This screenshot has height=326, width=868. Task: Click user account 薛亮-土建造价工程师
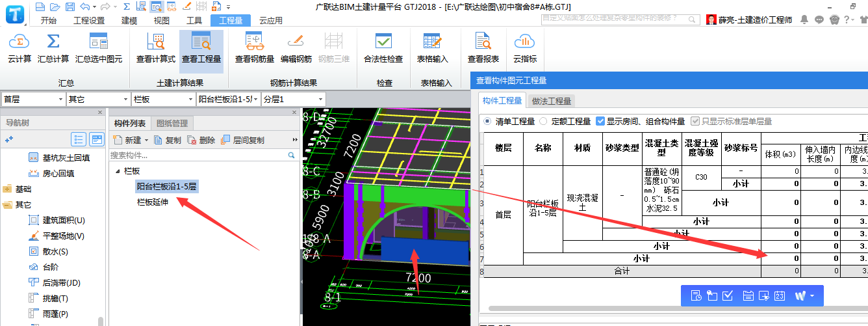[x=750, y=20]
